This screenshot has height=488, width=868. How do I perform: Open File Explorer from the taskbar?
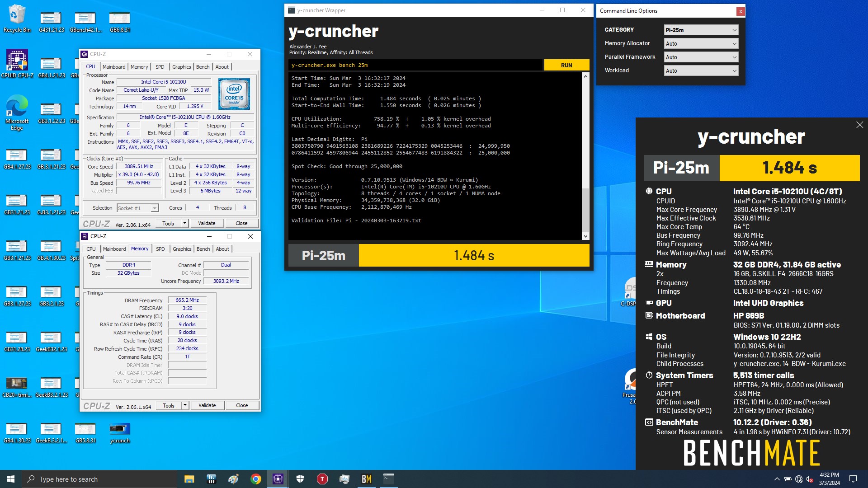[x=189, y=479]
